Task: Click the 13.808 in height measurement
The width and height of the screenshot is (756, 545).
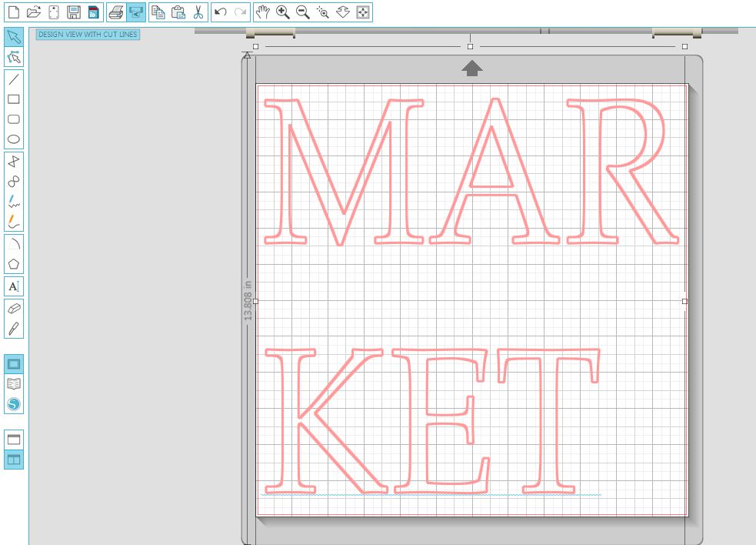Action: coord(248,301)
